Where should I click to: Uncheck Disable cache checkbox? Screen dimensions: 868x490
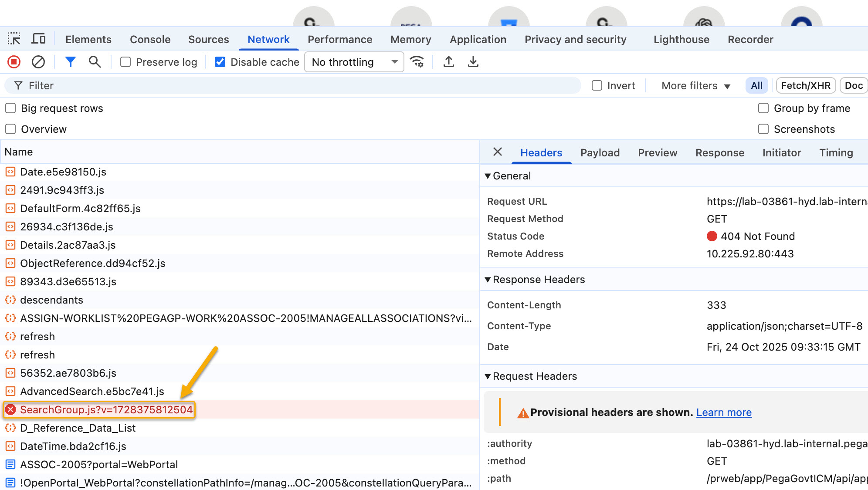coord(220,62)
